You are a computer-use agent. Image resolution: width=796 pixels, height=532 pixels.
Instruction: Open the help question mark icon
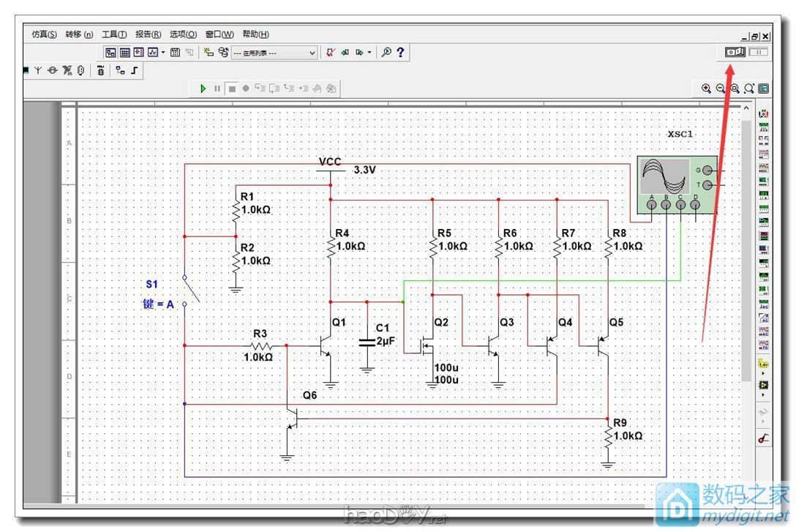[401, 53]
